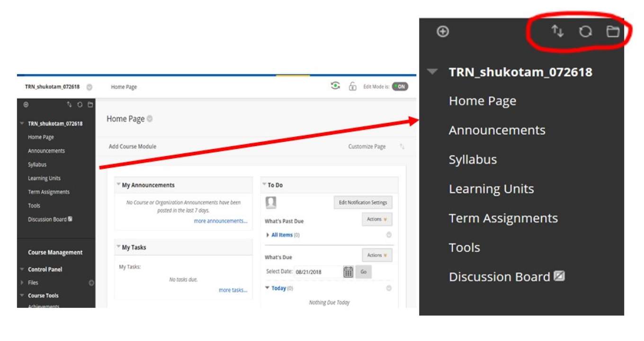Open the more announcements link

(x=220, y=221)
